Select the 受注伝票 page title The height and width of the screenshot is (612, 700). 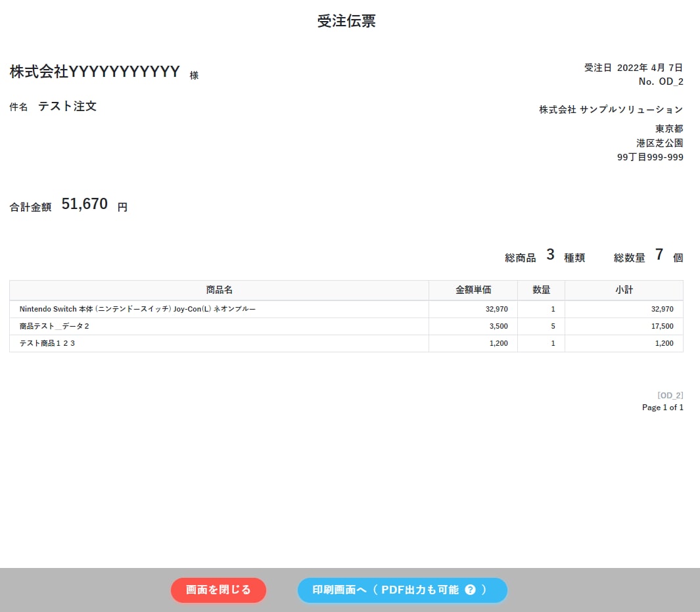pyautogui.click(x=346, y=21)
